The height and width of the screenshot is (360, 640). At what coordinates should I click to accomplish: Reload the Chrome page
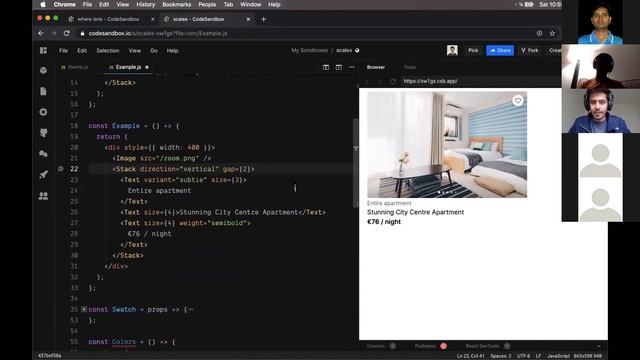pyautogui.click(x=67, y=33)
